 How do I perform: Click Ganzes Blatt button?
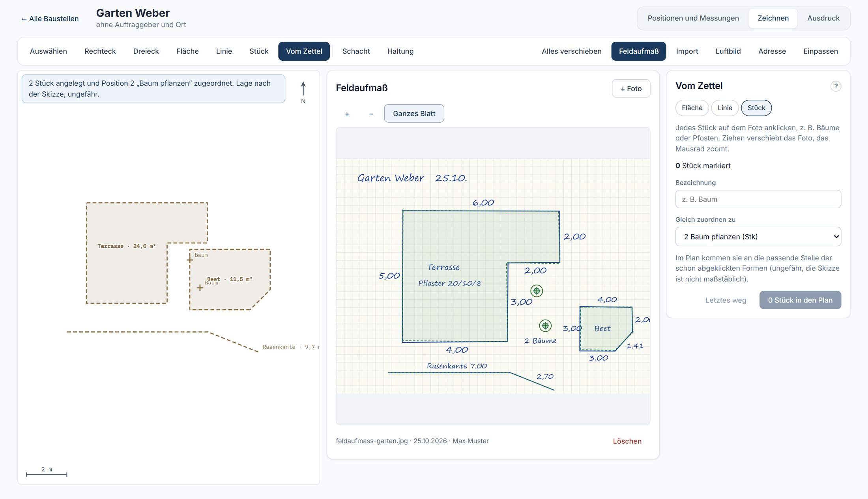pyautogui.click(x=414, y=114)
